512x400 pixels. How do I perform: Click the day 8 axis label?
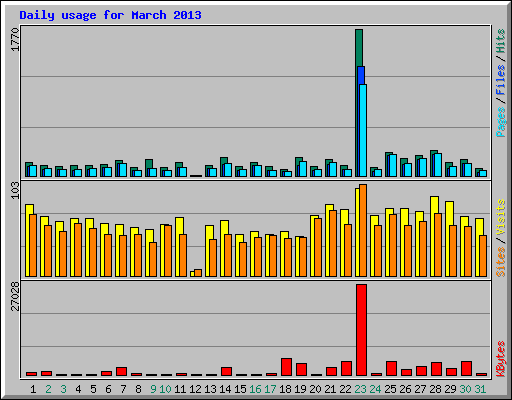[x=138, y=389]
